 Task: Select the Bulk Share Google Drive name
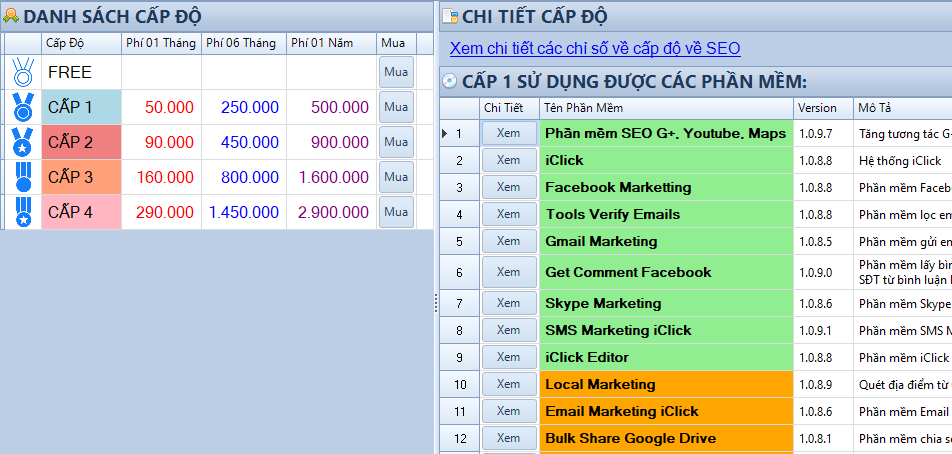pyautogui.click(x=667, y=438)
